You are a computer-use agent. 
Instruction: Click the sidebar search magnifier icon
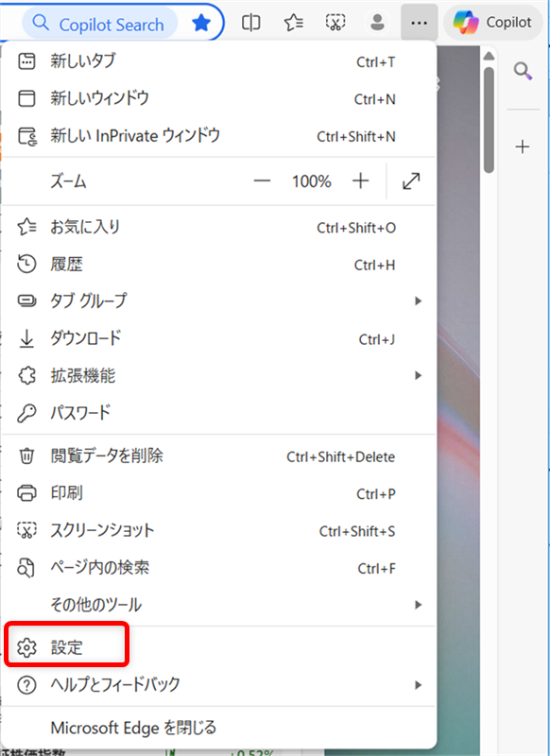click(x=523, y=72)
